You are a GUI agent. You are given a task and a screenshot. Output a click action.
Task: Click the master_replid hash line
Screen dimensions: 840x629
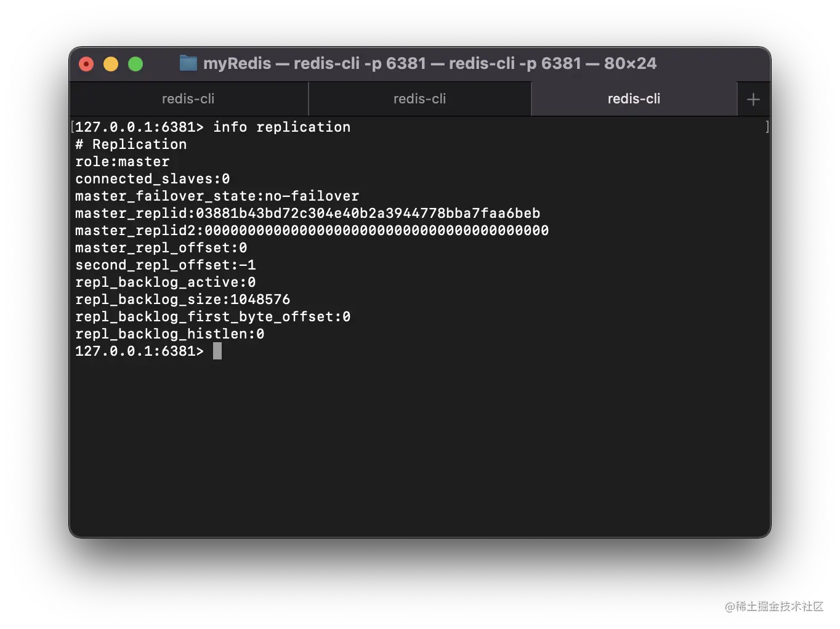[x=307, y=213]
